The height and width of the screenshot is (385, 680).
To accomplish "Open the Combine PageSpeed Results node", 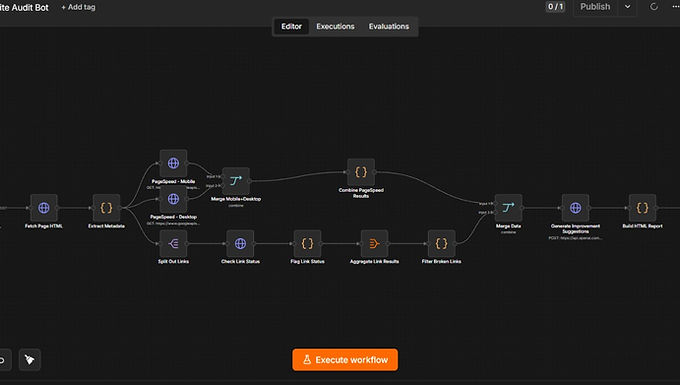I will point(361,172).
